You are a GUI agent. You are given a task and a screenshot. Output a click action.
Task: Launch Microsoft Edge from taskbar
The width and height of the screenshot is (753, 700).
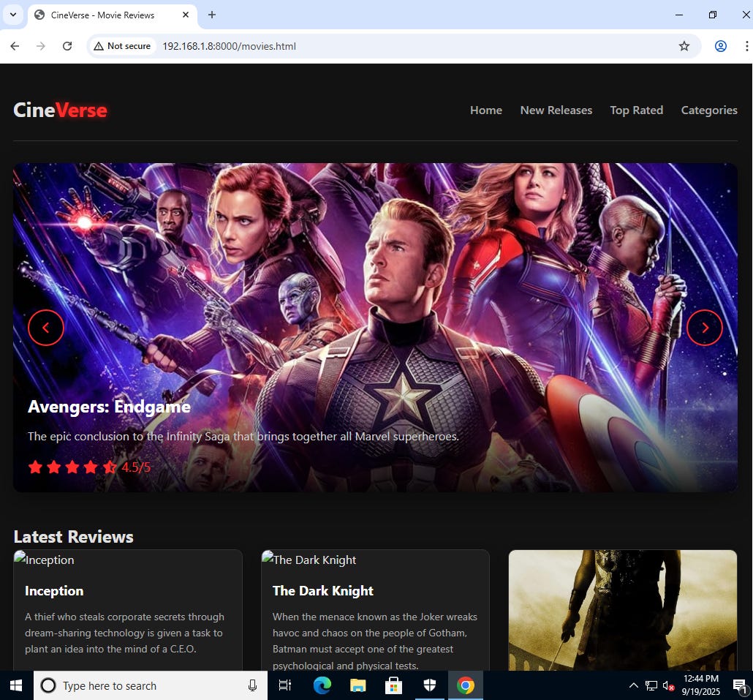click(x=322, y=685)
